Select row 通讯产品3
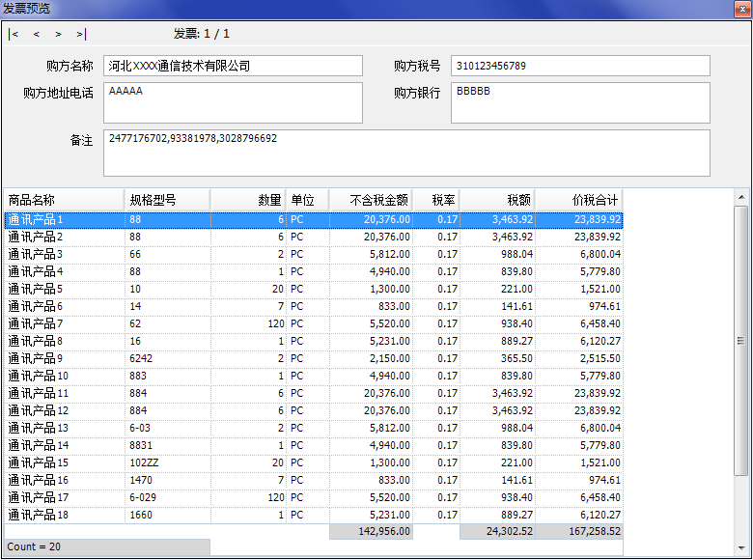Screen dimensions: 753x560 click(x=314, y=255)
